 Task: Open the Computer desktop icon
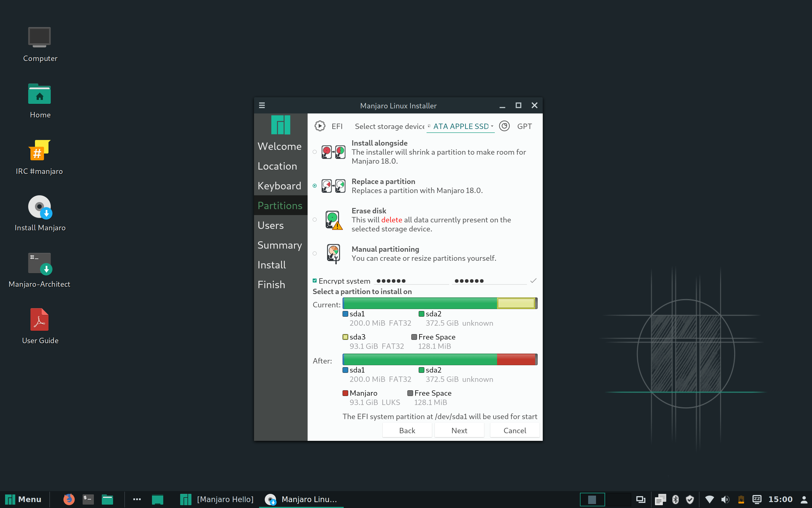[x=39, y=37]
